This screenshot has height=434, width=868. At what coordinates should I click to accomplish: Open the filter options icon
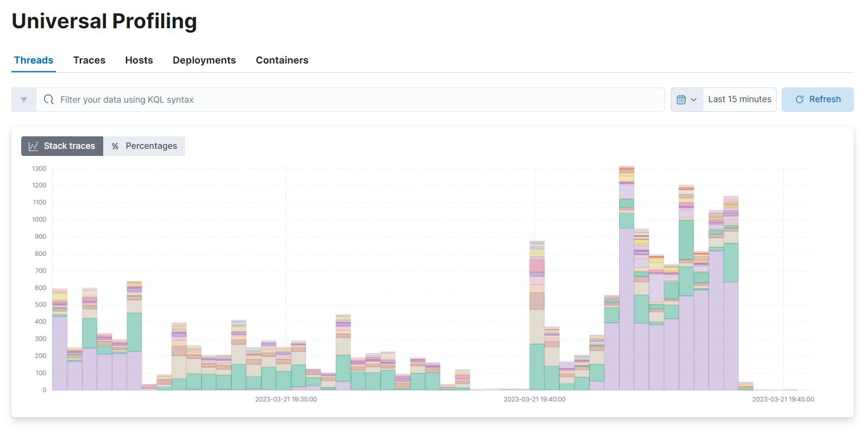pos(24,100)
